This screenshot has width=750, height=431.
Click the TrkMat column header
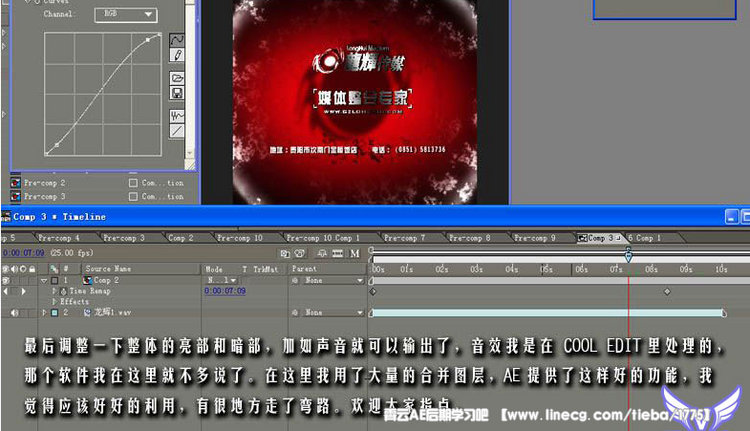pyautogui.click(x=265, y=269)
